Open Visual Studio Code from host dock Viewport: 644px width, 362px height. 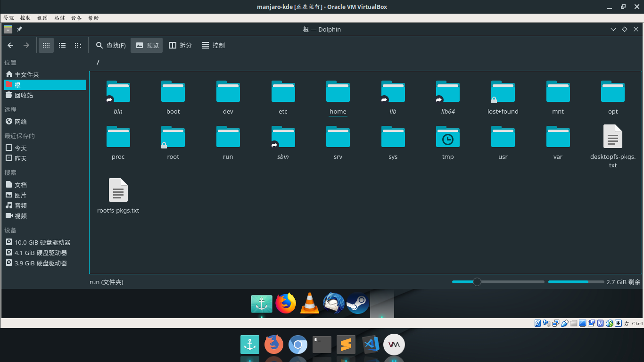click(371, 345)
